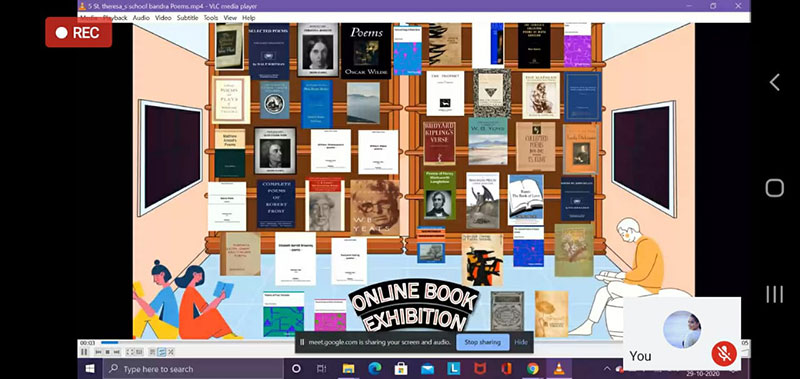Toggle VLC fullscreen mode icon
800x379 pixels.
[130, 352]
